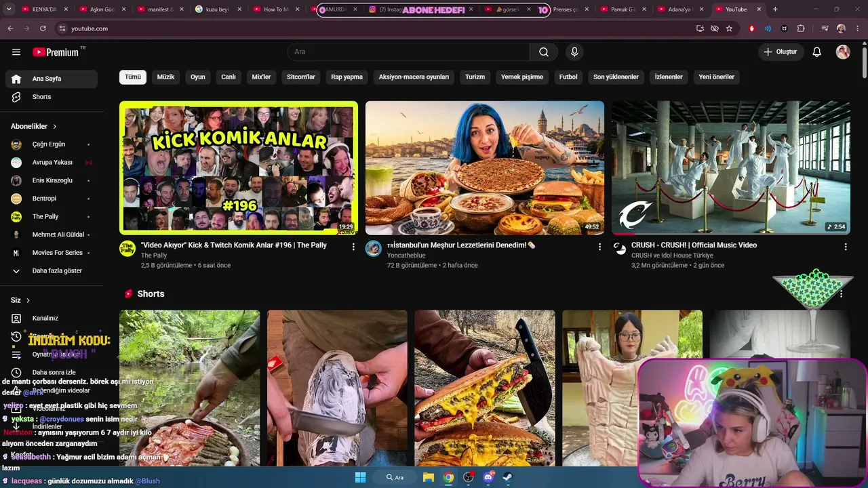Image resolution: width=868 pixels, height=488 pixels.
Task: Open the Siz section
Action: [x=20, y=300]
